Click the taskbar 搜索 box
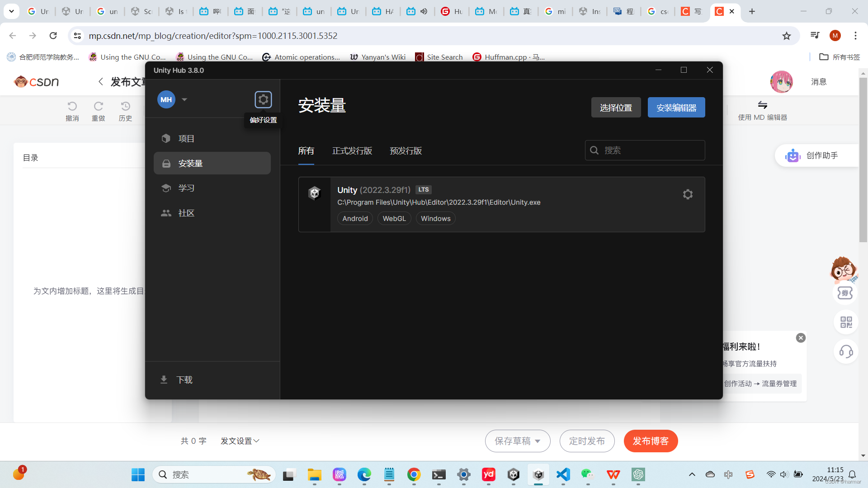This screenshot has width=868, height=488. pos(214,474)
